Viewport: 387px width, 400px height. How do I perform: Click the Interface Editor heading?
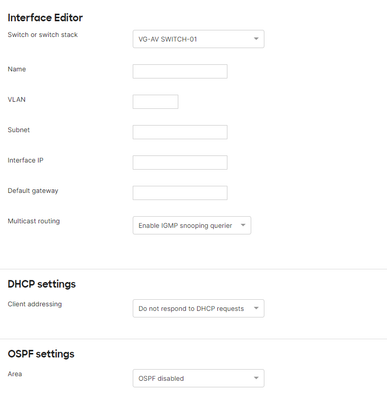(x=45, y=18)
